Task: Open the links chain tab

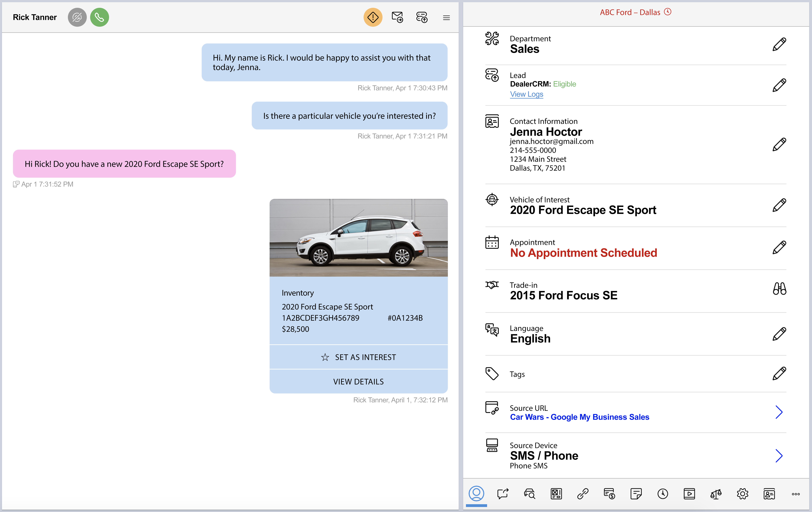Action: coord(583,494)
